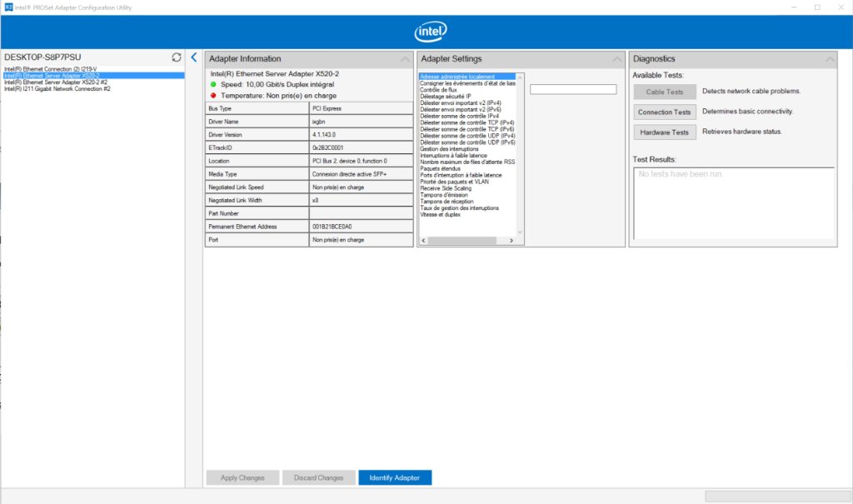Collapse the Adapter Settings panel
The width and height of the screenshot is (853, 504).
coord(616,58)
